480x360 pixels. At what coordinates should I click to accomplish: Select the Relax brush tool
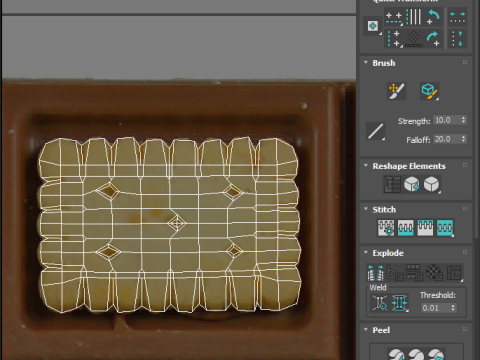click(429, 91)
